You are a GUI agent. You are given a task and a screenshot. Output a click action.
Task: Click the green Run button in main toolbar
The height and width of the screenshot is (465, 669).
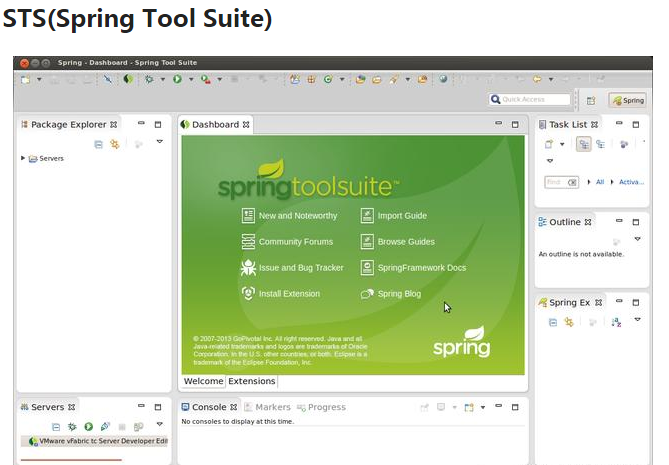point(177,79)
